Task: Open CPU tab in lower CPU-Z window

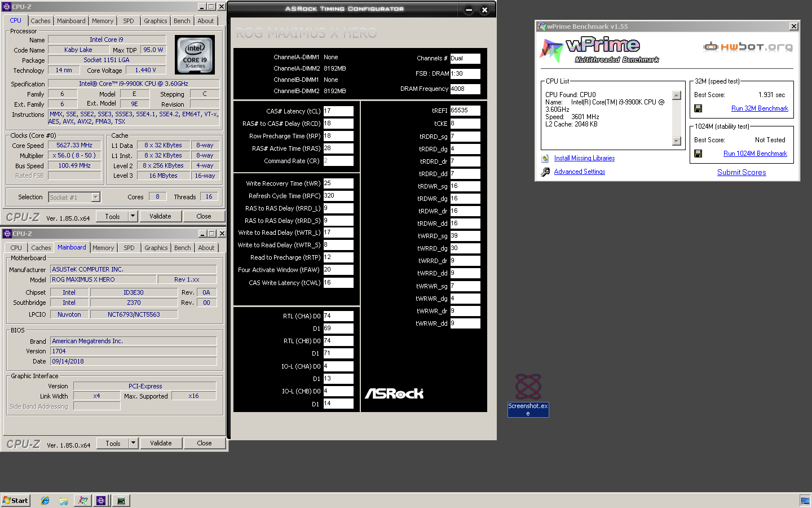Action: 16,248
